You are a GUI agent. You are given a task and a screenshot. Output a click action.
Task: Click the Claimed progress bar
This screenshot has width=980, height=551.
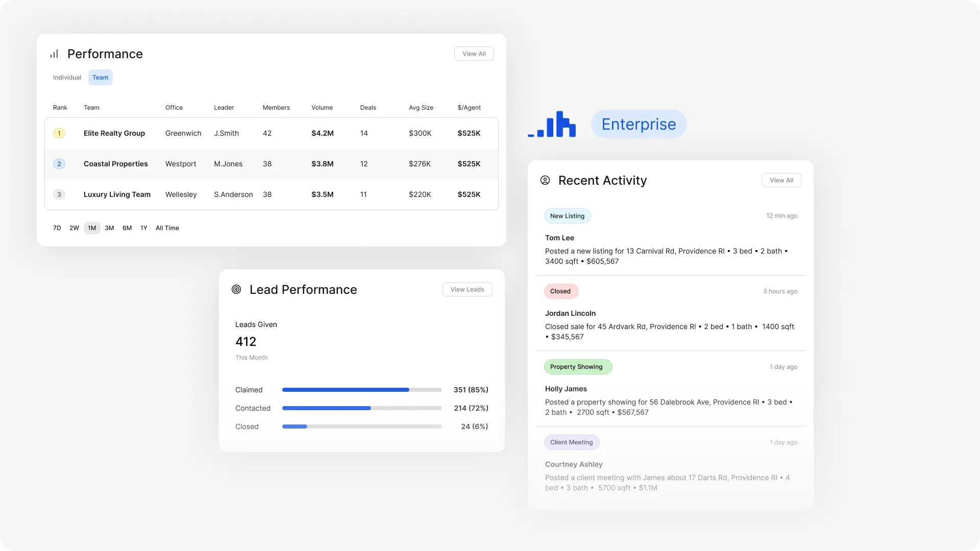[x=361, y=390]
